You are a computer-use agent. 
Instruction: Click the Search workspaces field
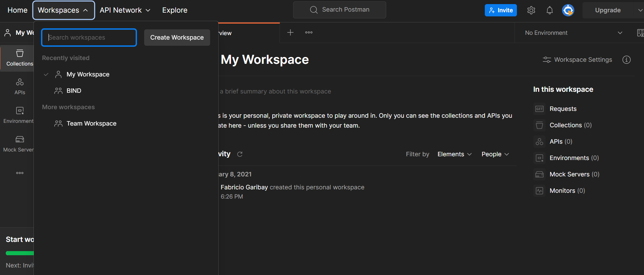[89, 38]
